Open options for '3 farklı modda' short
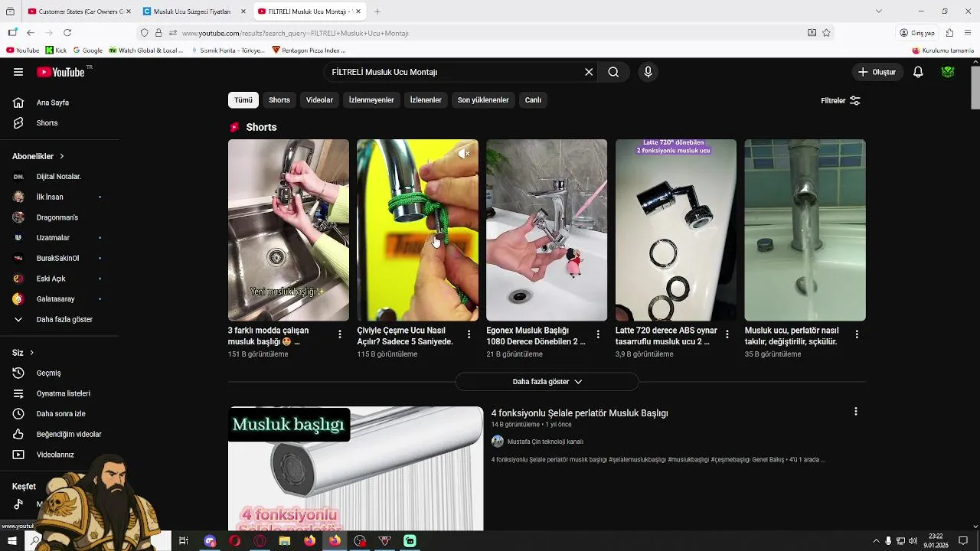The image size is (980, 551). (x=340, y=334)
